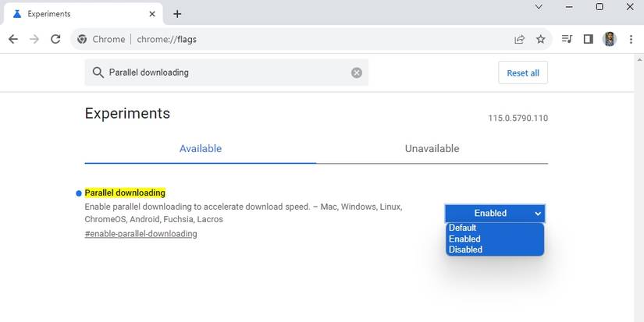Screen dimensions: 644x322
Task: Select Enabled in the dropdown list
Action: pos(464,239)
